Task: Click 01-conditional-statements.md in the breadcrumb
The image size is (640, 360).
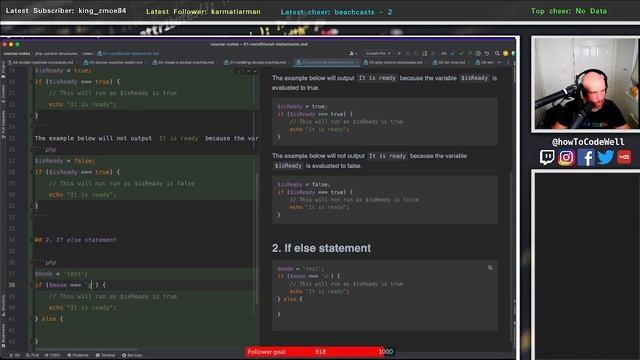Action: click(x=128, y=53)
